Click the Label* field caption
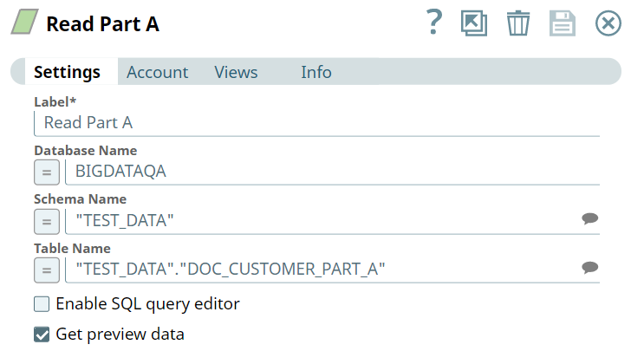This screenshot has width=631, height=364. pyautogui.click(x=55, y=101)
